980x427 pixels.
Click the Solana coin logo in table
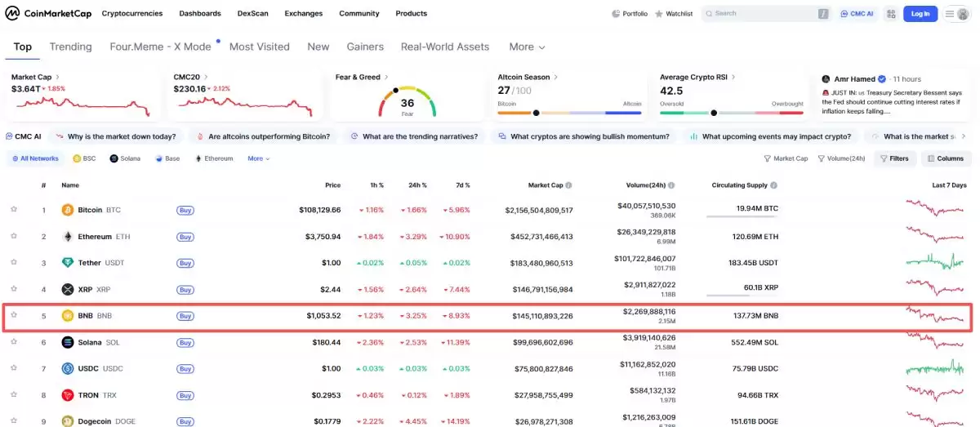[68, 342]
